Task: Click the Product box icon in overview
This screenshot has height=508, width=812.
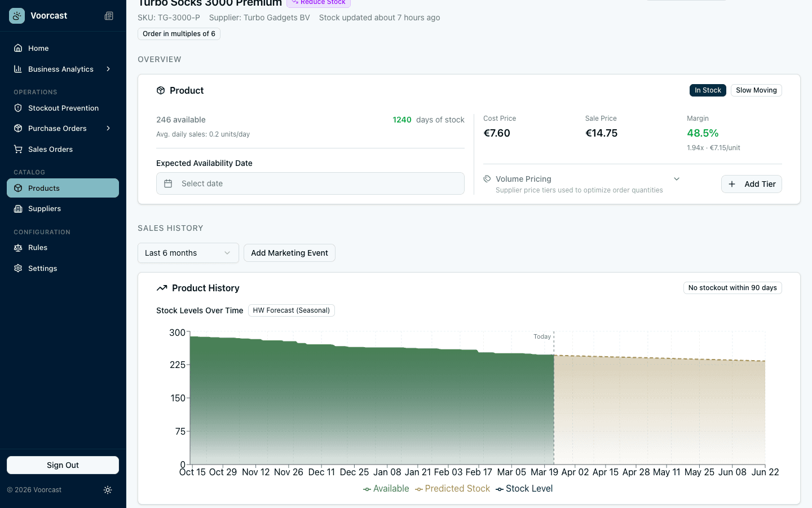Action: point(161,90)
